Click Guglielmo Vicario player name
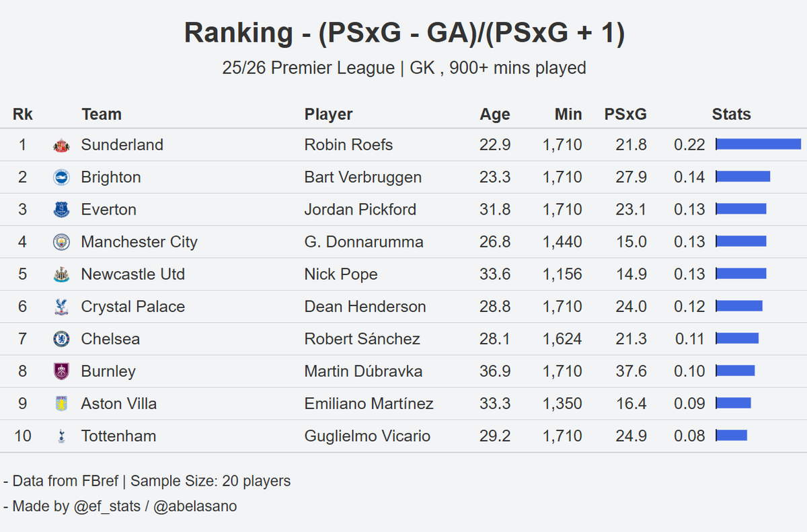 point(367,436)
